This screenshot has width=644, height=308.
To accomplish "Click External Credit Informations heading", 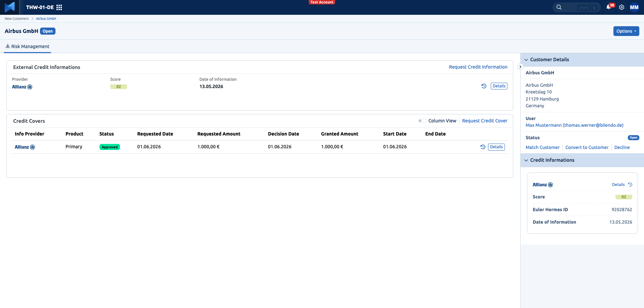I will click(47, 67).
